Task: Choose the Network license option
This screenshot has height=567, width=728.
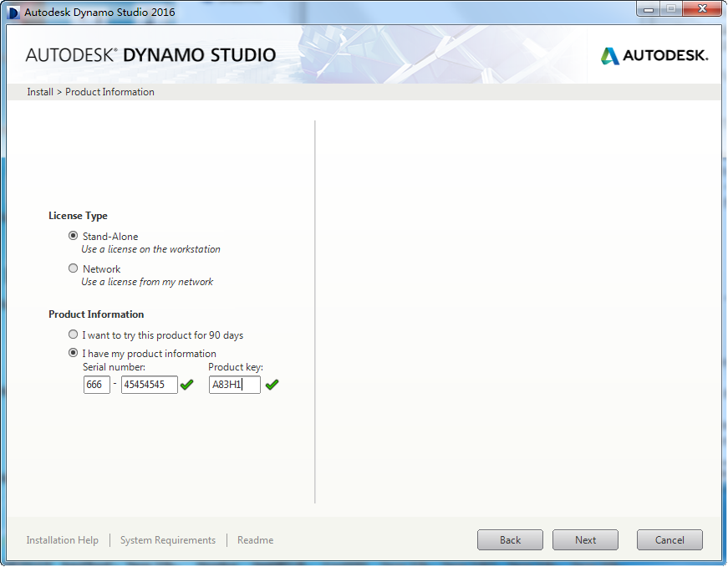Action: click(x=74, y=269)
